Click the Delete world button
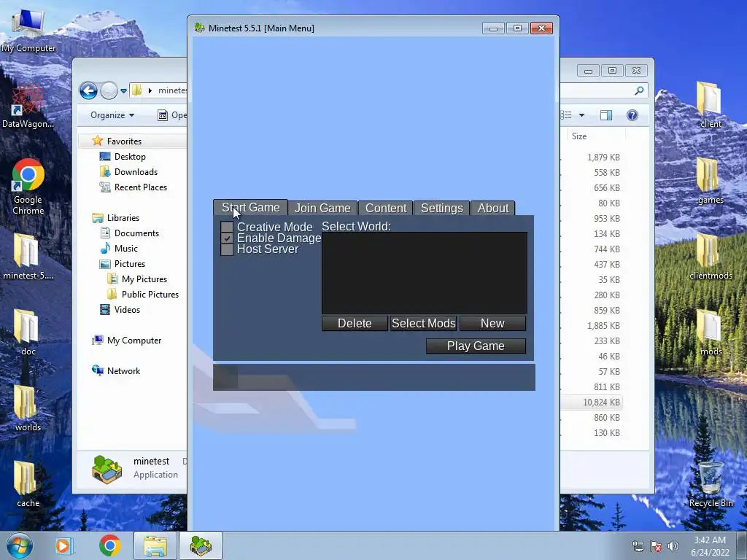 355,323
